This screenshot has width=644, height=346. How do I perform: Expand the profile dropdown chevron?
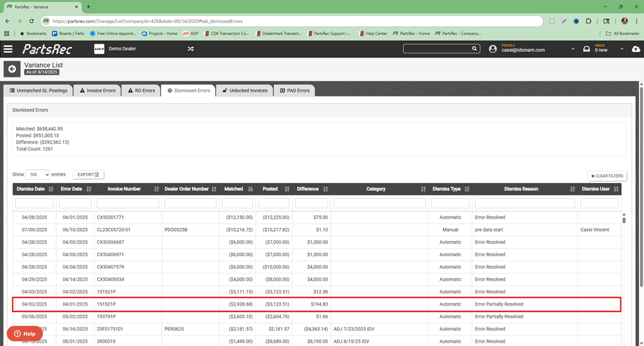(573, 49)
